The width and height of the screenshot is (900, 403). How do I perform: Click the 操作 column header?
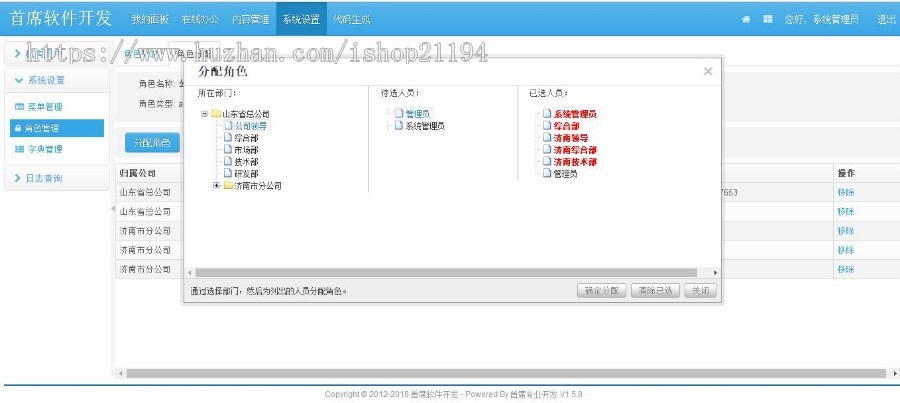click(x=846, y=173)
